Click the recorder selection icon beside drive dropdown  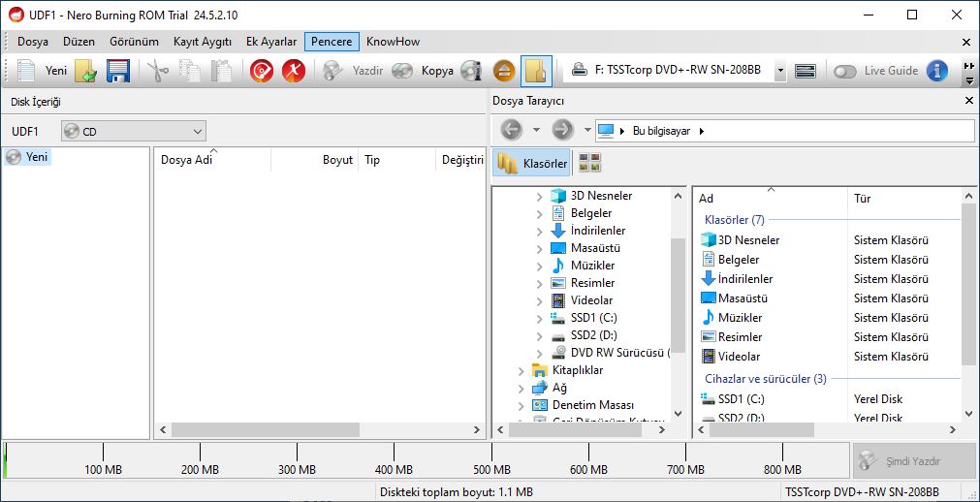806,71
